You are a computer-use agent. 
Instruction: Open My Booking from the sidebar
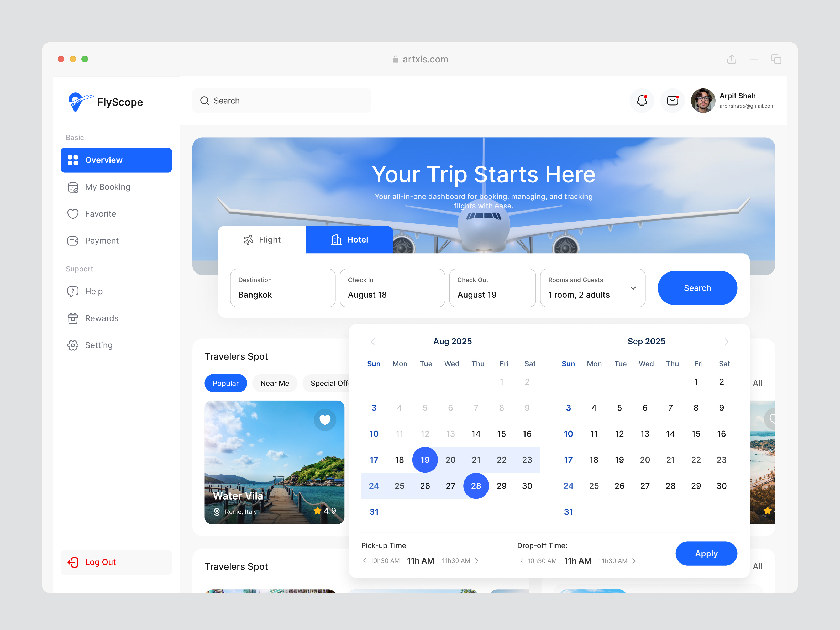107,187
